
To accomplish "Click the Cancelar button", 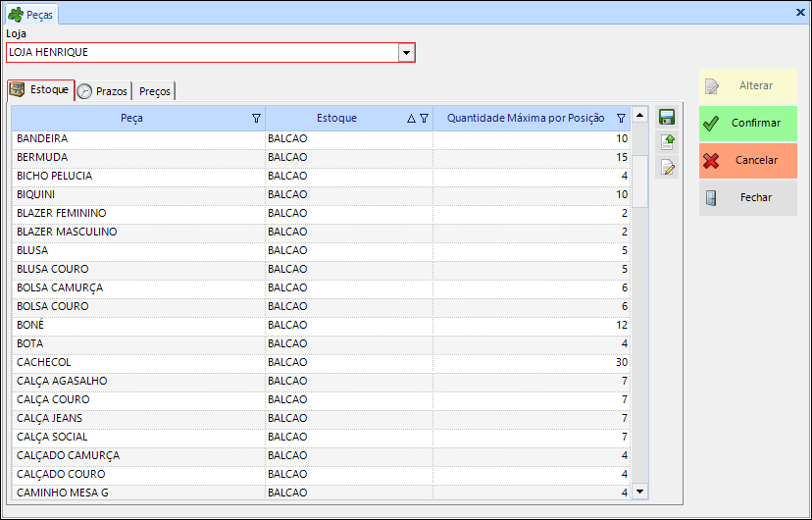I will click(x=748, y=161).
